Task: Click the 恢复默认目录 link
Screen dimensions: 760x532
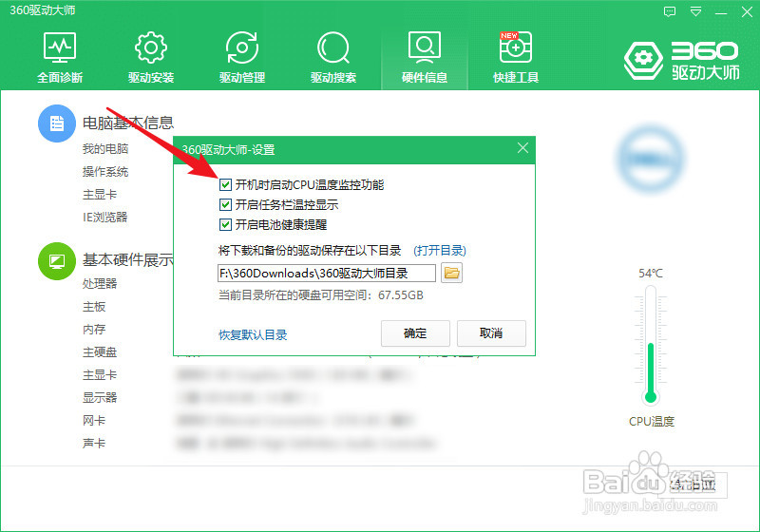Action: (253, 334)
